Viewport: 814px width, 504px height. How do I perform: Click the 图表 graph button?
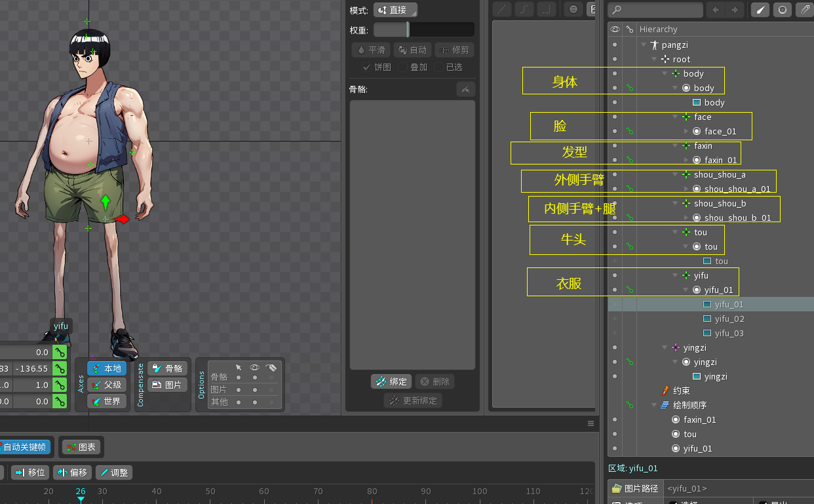tap(81, 447)
